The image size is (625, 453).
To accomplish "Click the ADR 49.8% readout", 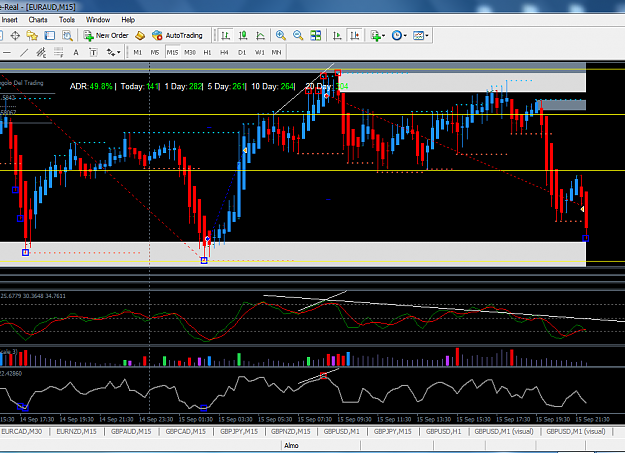I will (x=91, y=86).
